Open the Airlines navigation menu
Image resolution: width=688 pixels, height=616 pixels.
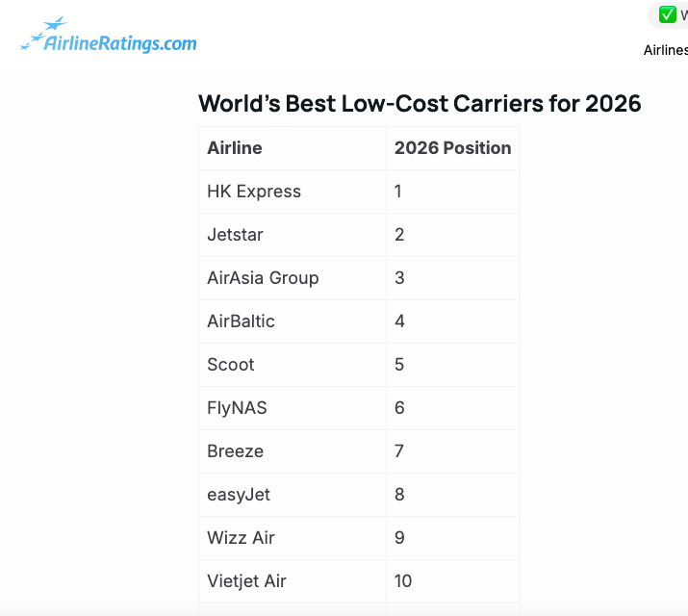[x=665, y=50]
